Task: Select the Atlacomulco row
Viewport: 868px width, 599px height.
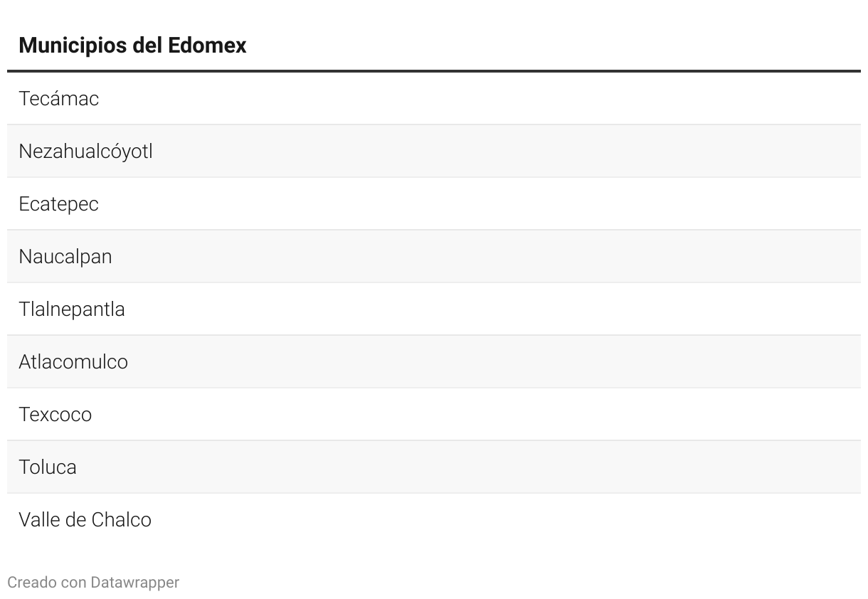Action: click(x=434, y=361)
